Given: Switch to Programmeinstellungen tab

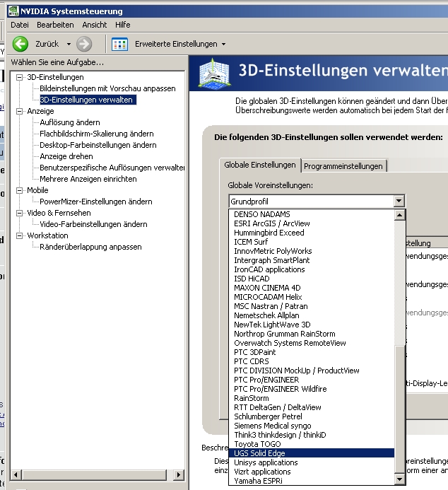Looking at the screenshot, I should coord(343,166).
